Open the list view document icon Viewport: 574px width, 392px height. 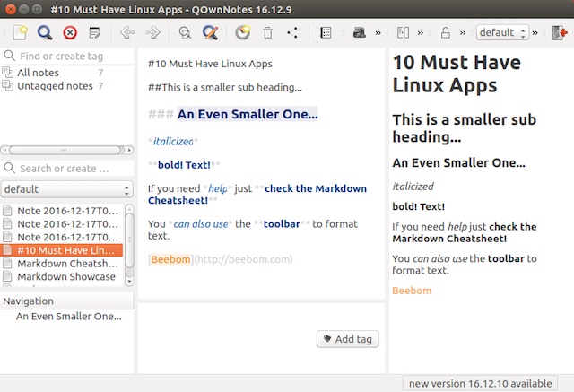point(326,32)
